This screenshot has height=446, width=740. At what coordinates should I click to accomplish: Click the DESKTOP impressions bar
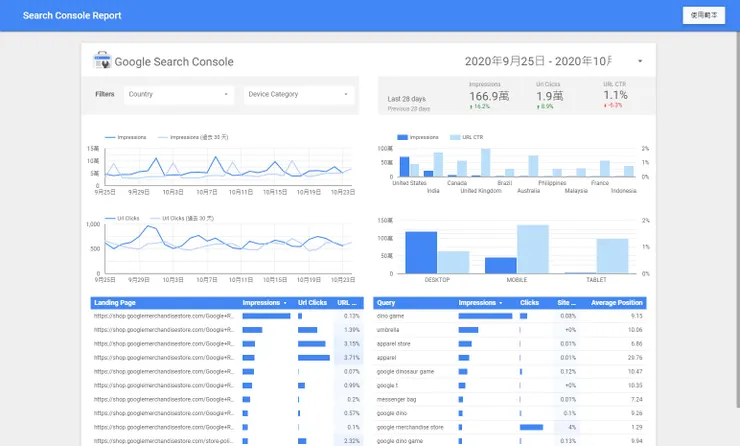coord(421,252)
